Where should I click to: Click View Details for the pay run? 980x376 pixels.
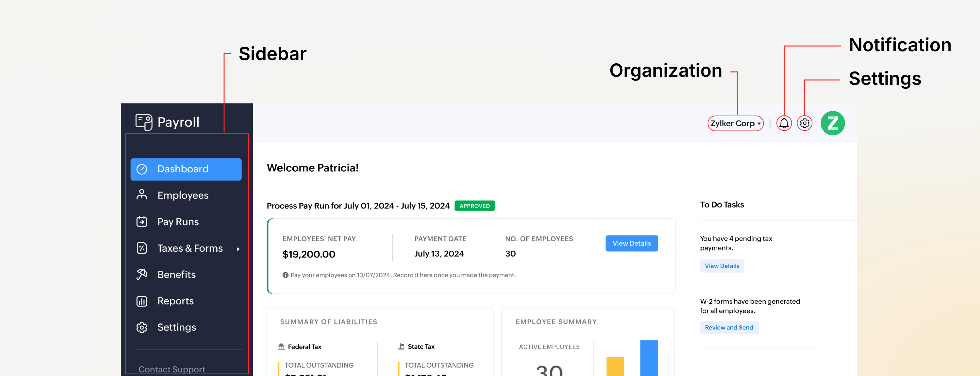point(631,243)
